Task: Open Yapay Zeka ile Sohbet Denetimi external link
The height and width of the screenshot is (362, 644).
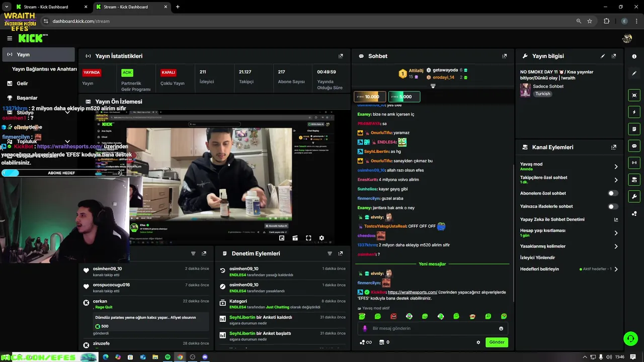Action: click(x=616, y=220)
